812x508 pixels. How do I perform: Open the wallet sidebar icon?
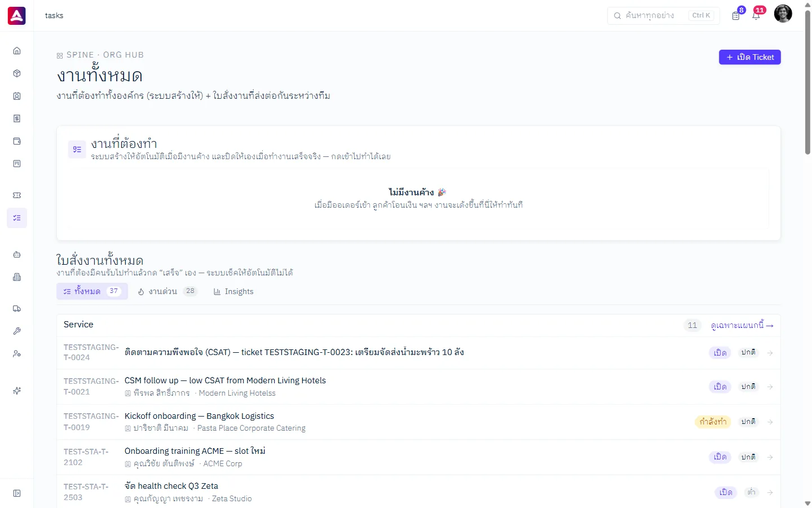pos(17,141)
